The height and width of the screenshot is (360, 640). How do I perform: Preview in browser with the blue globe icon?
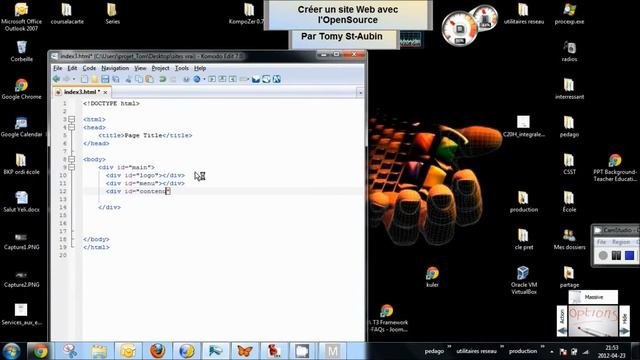pyautogui.click(x=197, y=79)
